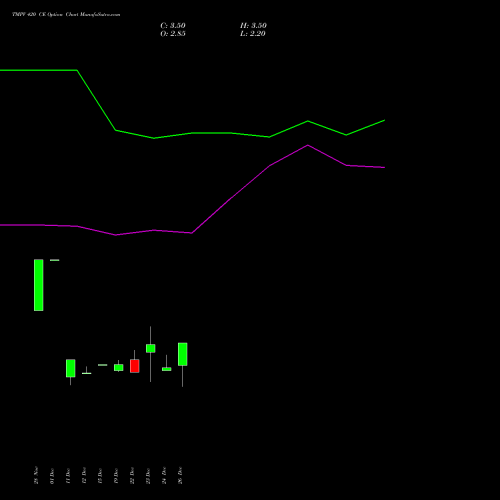500x500 pixels.
Task: Click the '24 Dec' date axis label
Action: pos(164,476)
